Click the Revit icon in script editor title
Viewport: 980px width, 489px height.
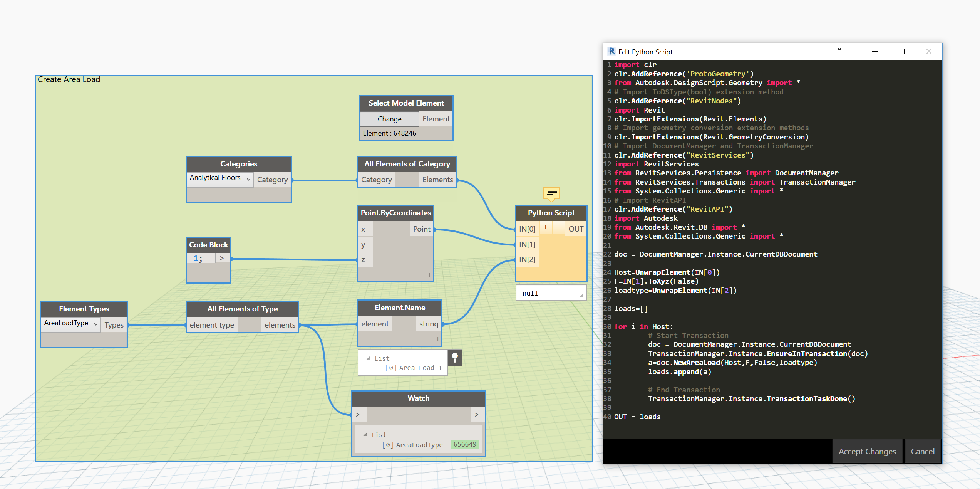click(611, 51)
